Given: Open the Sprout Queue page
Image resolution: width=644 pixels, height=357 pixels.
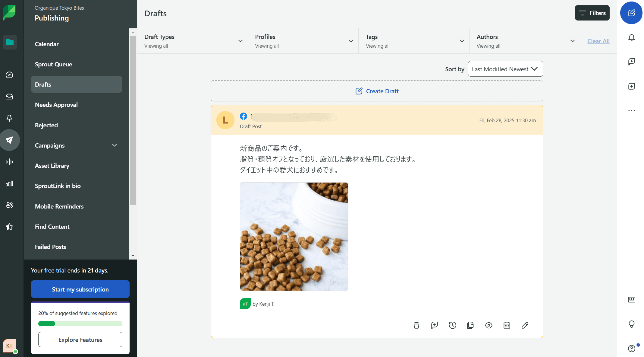Looking at the screenshot, I should (53, 64).
